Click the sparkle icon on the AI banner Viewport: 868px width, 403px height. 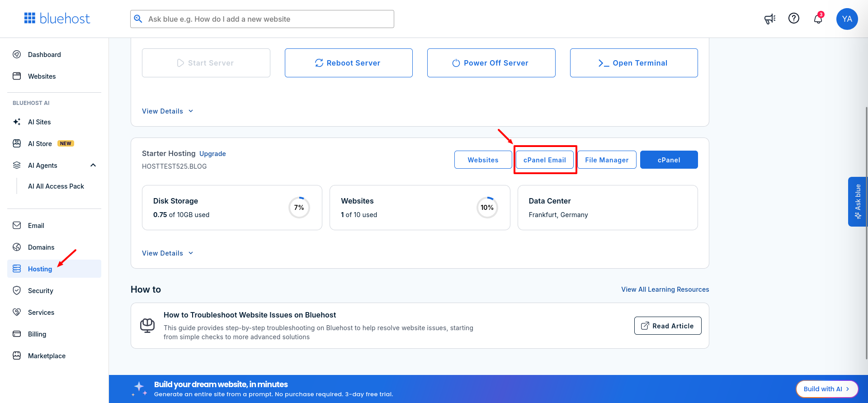tap(139, 389)
